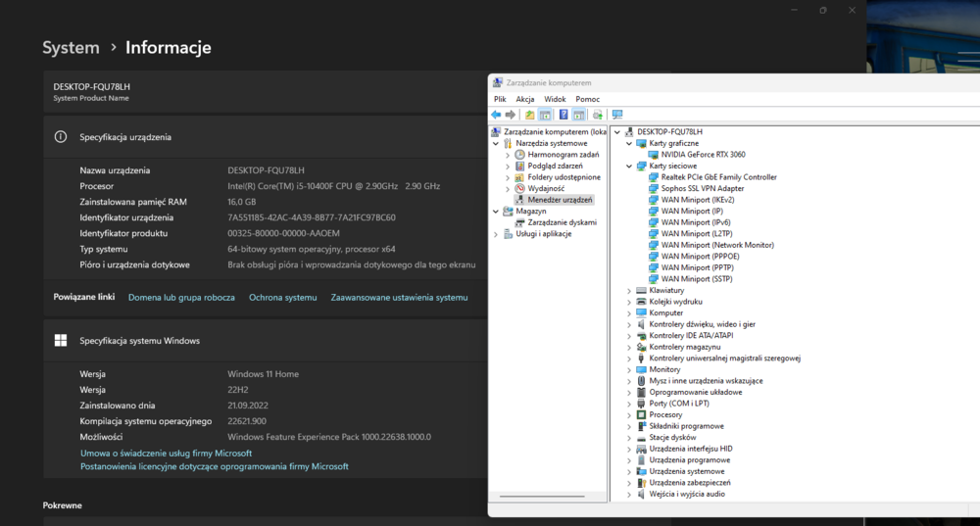Viewport: 980px width, 526px height.
Task: Select the Sophos SSL VPN Adapter entry
Action: tap(702, 188)
